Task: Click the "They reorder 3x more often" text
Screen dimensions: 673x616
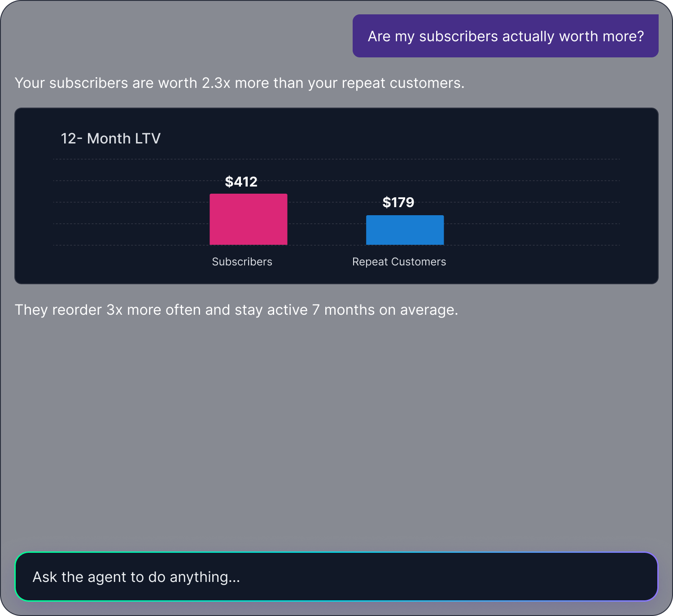Action: pos(236,310)
